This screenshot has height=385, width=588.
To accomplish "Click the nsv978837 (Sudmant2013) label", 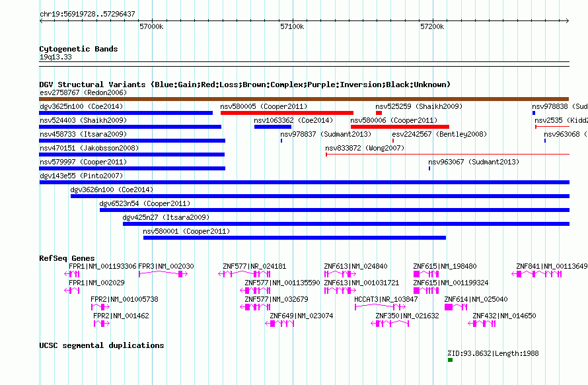I will (326, 134).
